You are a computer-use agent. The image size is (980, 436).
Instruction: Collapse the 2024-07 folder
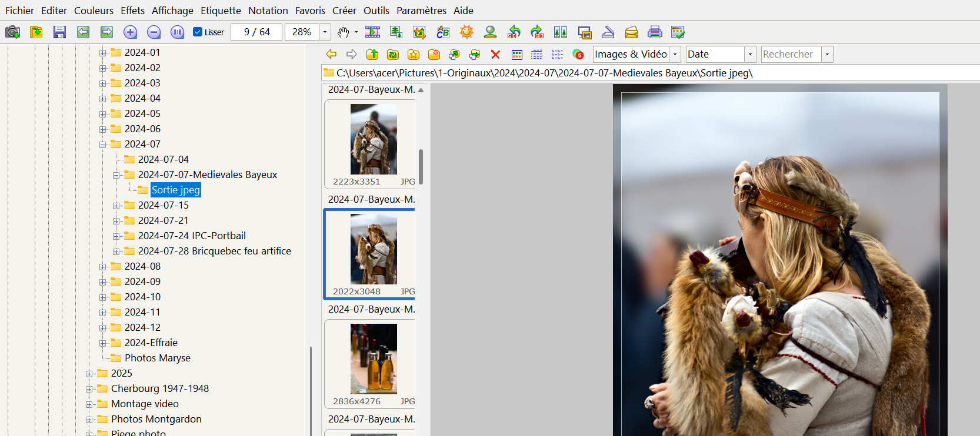pos(103,145)
